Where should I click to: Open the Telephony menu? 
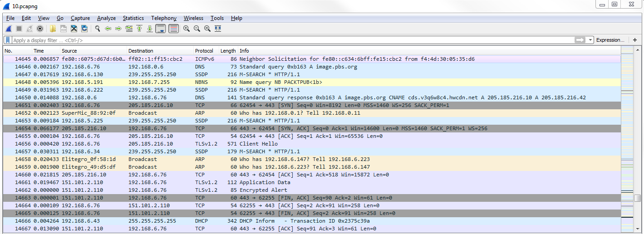click(163, 18)
